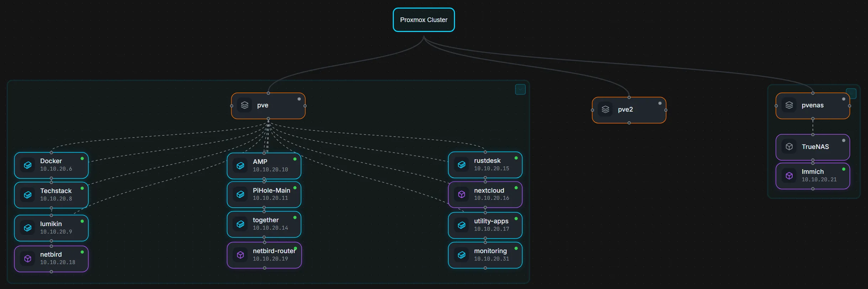The image size is (868, 289).
Task: Click the green status dot on rustdesk
Action: click(x=516, y=158)
